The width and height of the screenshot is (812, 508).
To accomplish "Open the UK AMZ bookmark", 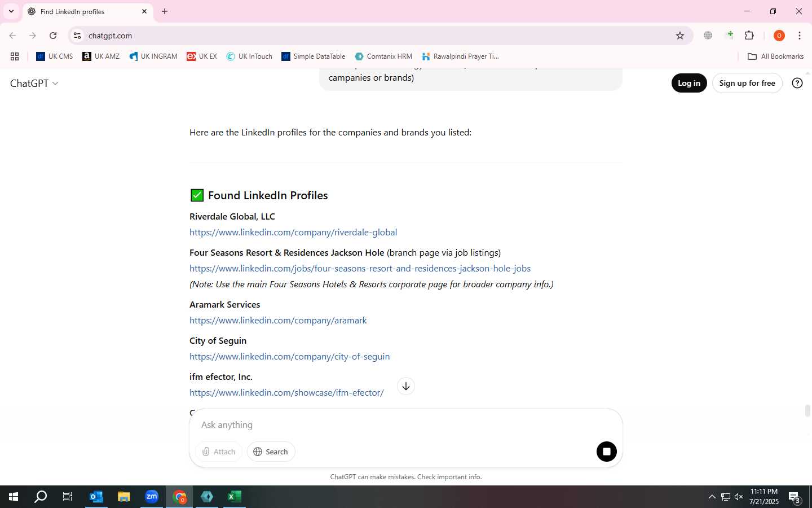I will click(101, 56).
